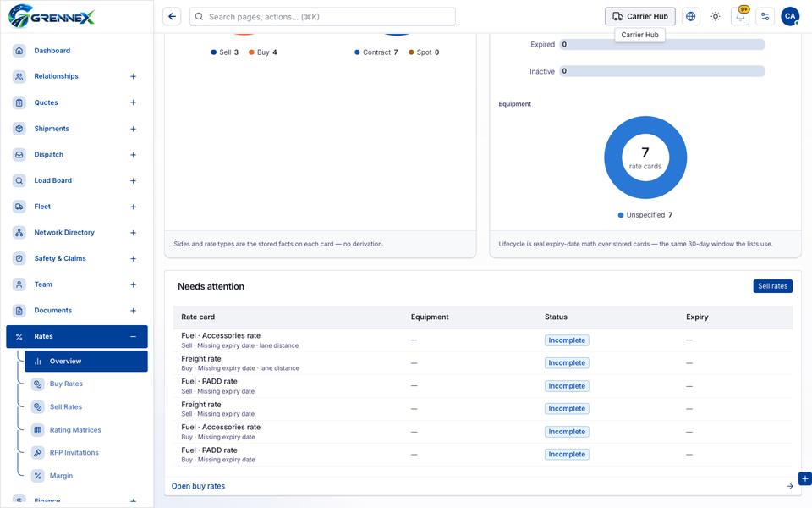Open the CA user avatar
This screenshot has width=812, height=508.
point(790,17)
